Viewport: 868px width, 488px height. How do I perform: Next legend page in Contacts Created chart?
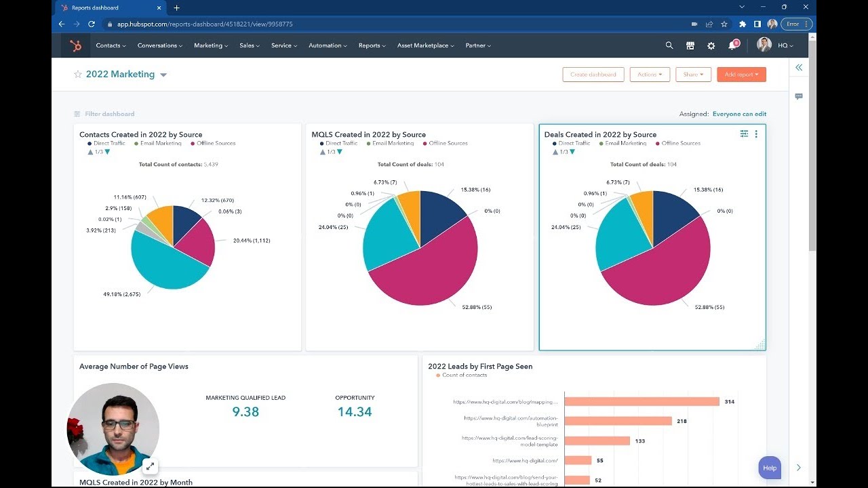click(107, 152)
